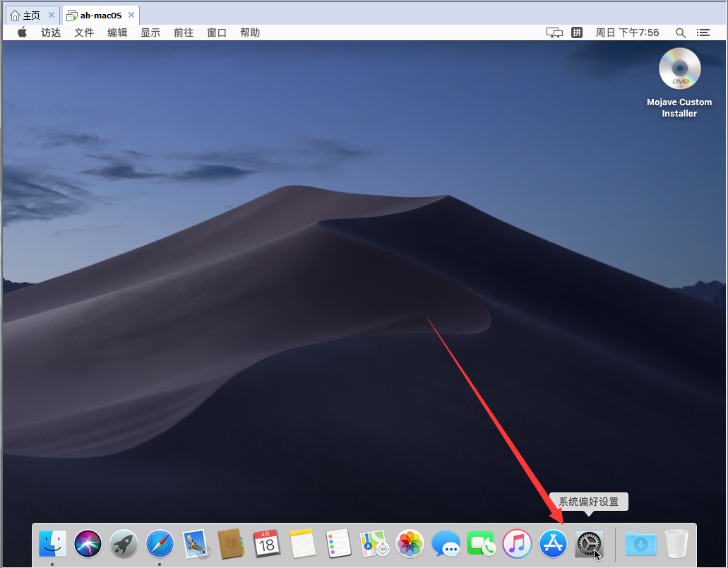Open Finder from the dock
Image resolution: width=728 pixels, height=568 pixels.
coord(52,544)
